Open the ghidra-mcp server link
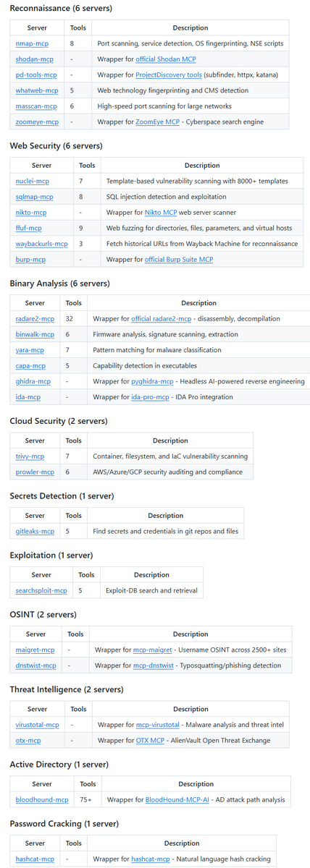The image size is (310, 868). pyautogui.click(x=33, y=381)
